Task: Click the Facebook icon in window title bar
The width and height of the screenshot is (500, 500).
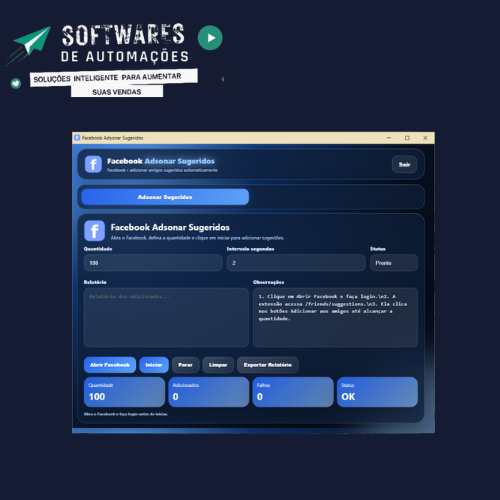Action: [x=77, y=138]
